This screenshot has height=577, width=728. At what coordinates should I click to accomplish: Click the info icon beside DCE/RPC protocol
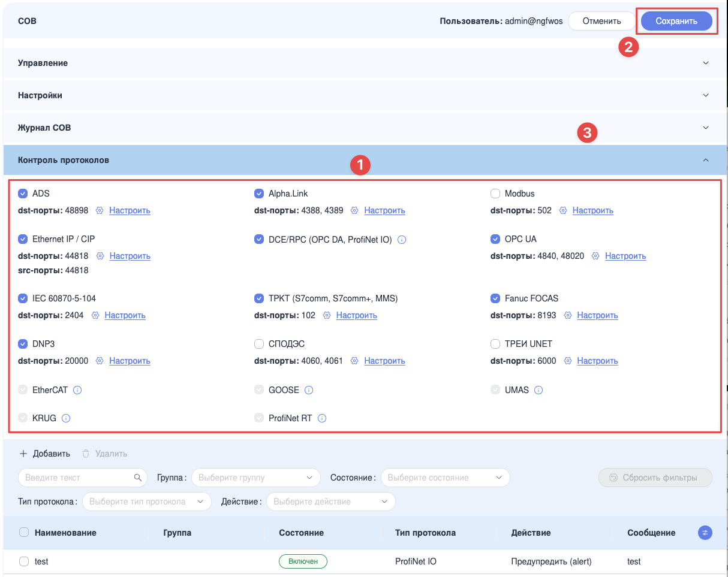pyautogui.click(x=402, y=240)
